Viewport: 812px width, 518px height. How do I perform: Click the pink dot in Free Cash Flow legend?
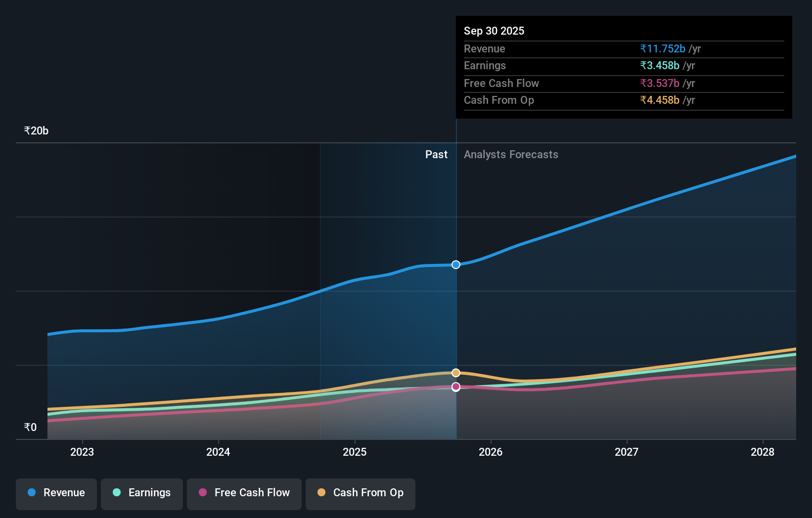coord(202,492)
